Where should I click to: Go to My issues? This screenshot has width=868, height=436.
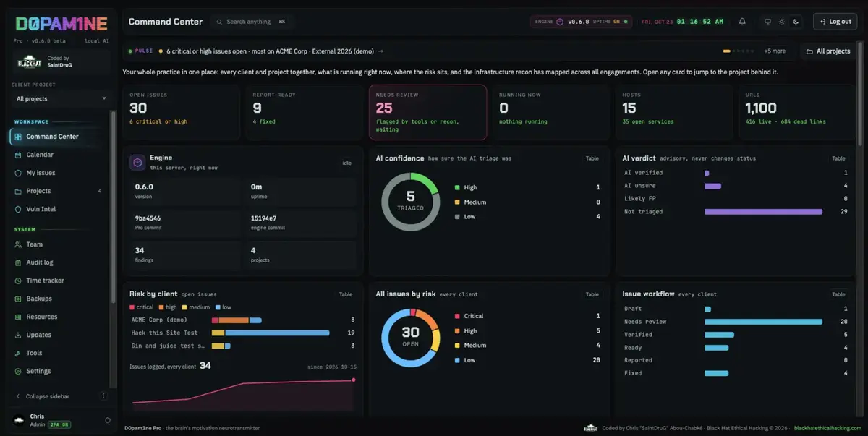[58, 173]
